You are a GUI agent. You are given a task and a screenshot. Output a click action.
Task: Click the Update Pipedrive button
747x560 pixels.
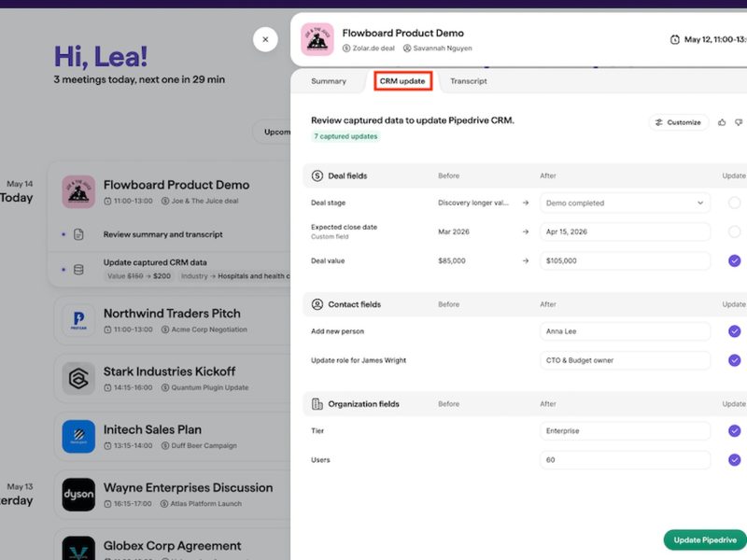(x=705, y=540)
